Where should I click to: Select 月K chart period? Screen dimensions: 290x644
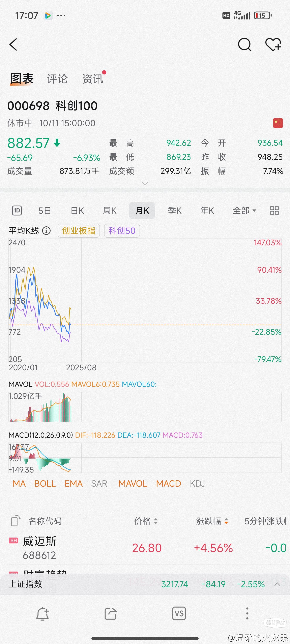142,211
